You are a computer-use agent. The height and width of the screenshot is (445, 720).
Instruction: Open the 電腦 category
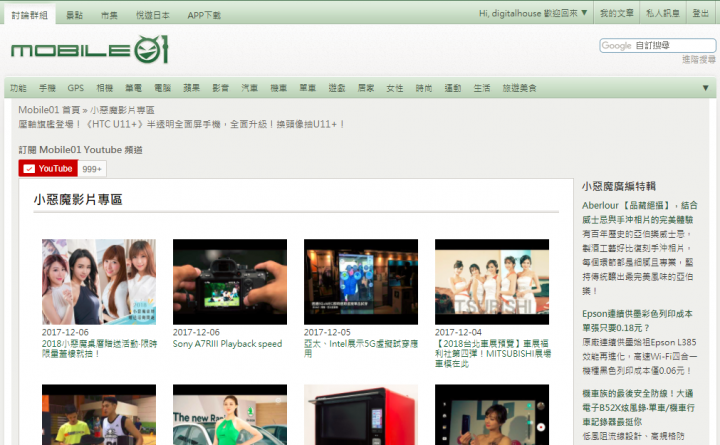click(163, 88)
